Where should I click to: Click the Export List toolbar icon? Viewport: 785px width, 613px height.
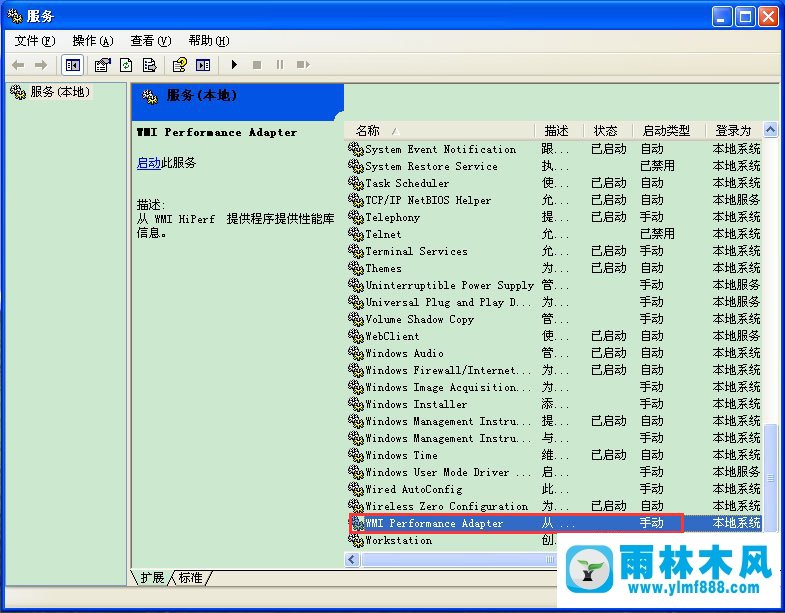(149, 65)
